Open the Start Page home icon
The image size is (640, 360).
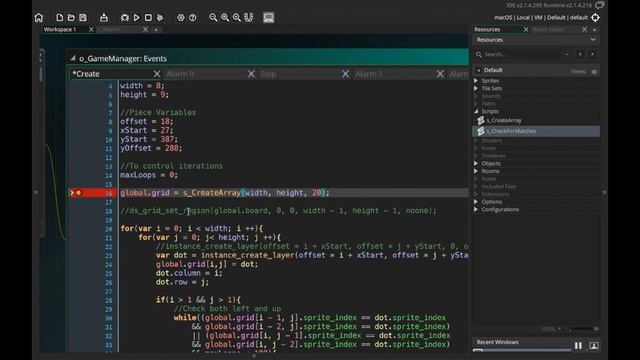pos(39,18)
